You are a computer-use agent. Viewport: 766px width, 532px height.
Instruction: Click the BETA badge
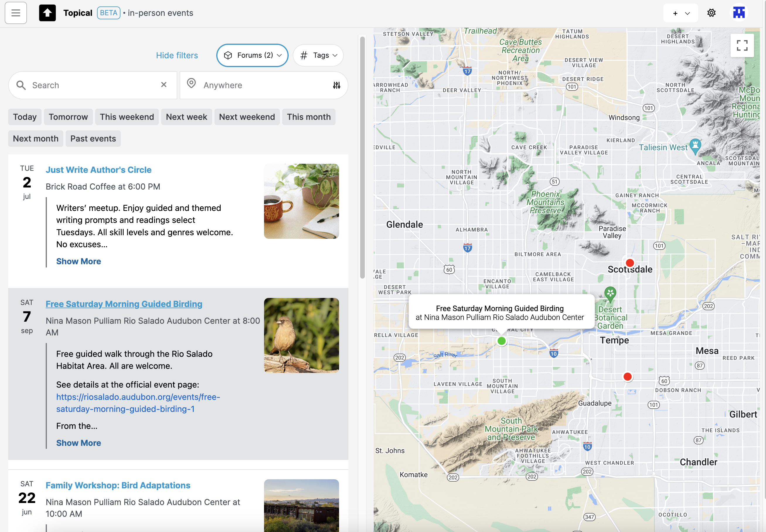point(109,13)
